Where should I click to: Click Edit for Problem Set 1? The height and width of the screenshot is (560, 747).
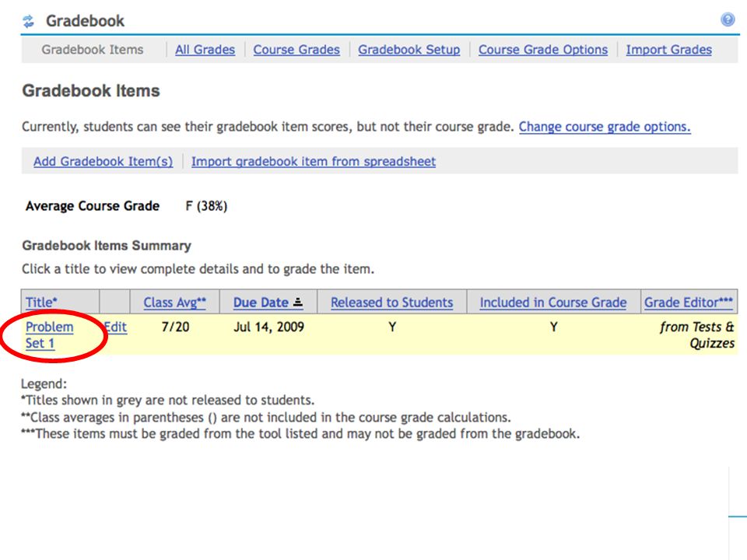point(116,327)
